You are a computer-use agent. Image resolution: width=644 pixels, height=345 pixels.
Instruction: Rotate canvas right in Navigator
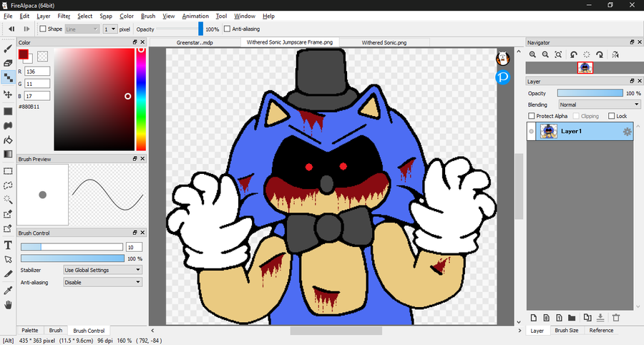(600, 54)
